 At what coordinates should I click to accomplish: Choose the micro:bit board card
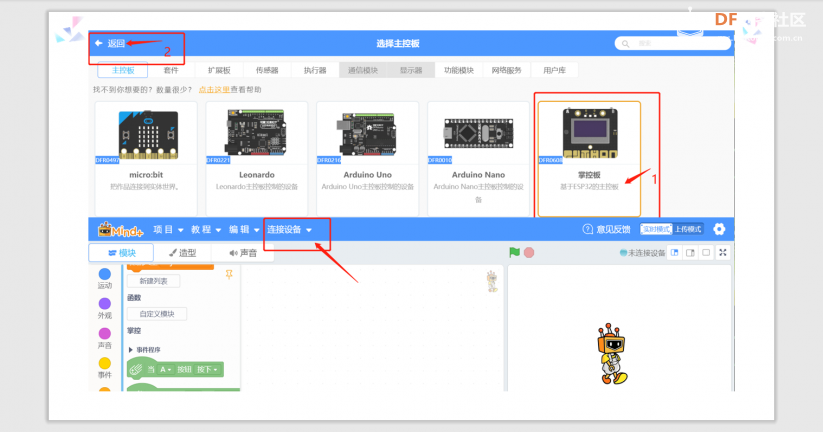(146, 159)
